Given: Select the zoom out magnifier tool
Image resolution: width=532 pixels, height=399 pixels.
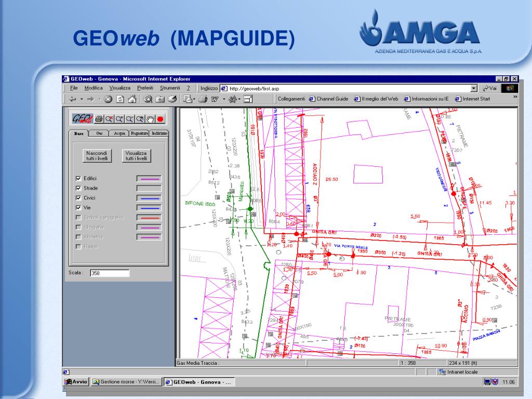Looking at the screenshot, I should (x=129, y=119).
